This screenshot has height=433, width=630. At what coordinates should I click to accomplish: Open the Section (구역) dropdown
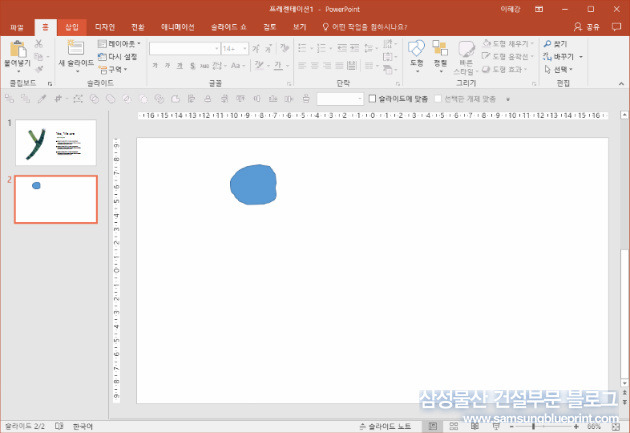pos(113,69)
